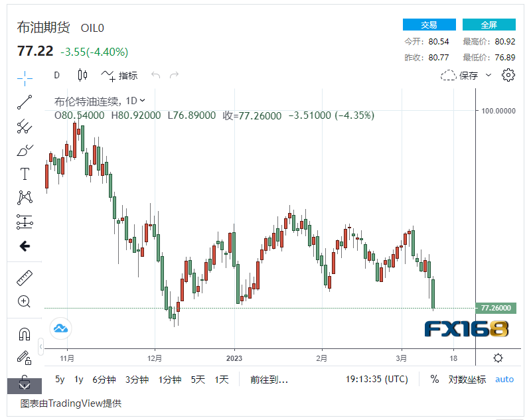The height and width of the screenshot is (420, 531).
Task: Activate the zoom in tool
Action: (x=25, y=301)
